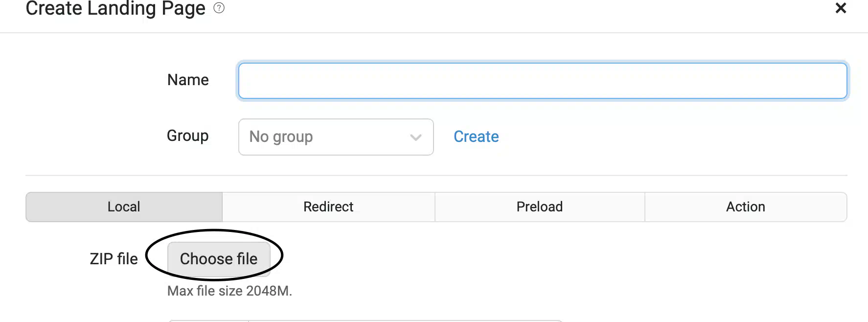Image resolution: width=868 pixels, height=322 pixels.
Task: Switch to the Local tab
Action: click(x=124, y=207)
